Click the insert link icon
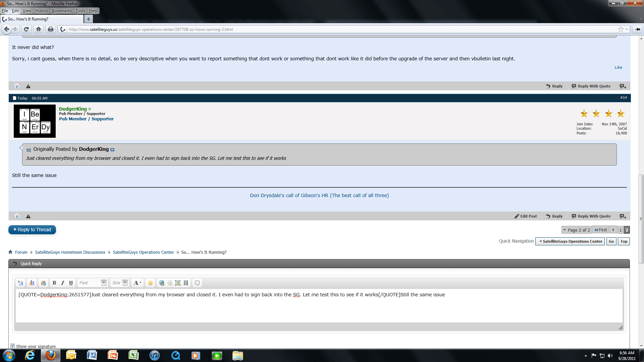644x362 pixels. point(162,283)
